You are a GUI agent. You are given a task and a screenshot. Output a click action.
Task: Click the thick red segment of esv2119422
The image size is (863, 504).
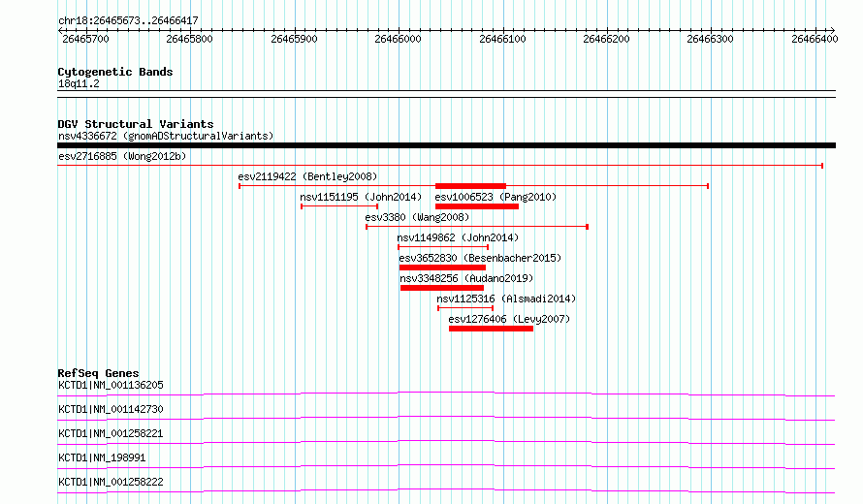click(470, 186)
